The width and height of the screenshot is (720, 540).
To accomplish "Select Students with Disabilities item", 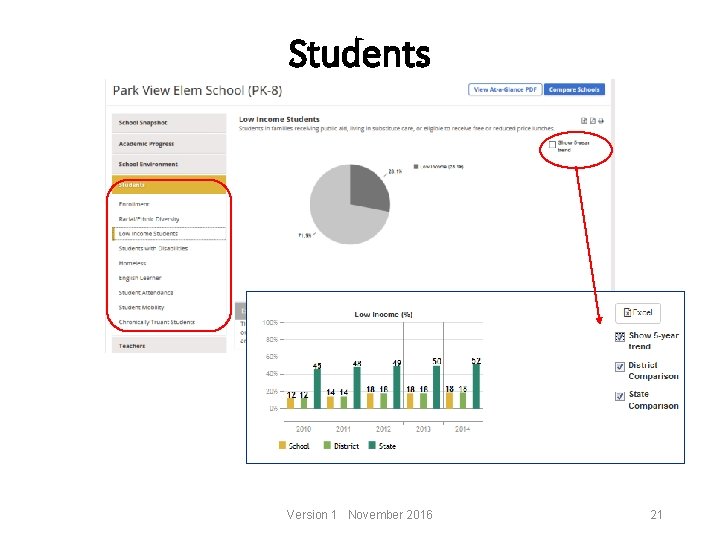I will tap(153, 248).
